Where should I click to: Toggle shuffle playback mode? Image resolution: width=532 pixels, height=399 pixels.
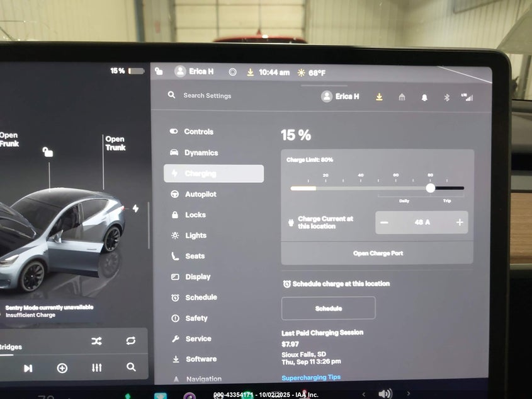tap(96, 341)
